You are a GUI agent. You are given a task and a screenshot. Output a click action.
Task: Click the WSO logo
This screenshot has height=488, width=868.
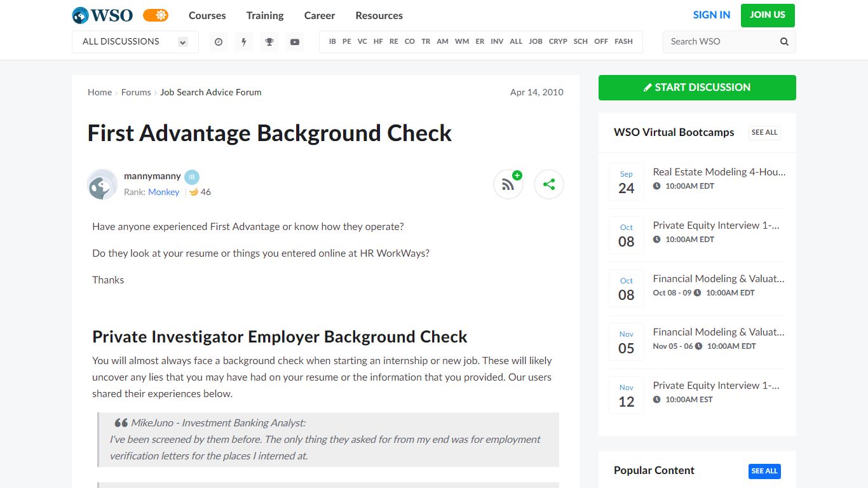coord(102,15)
